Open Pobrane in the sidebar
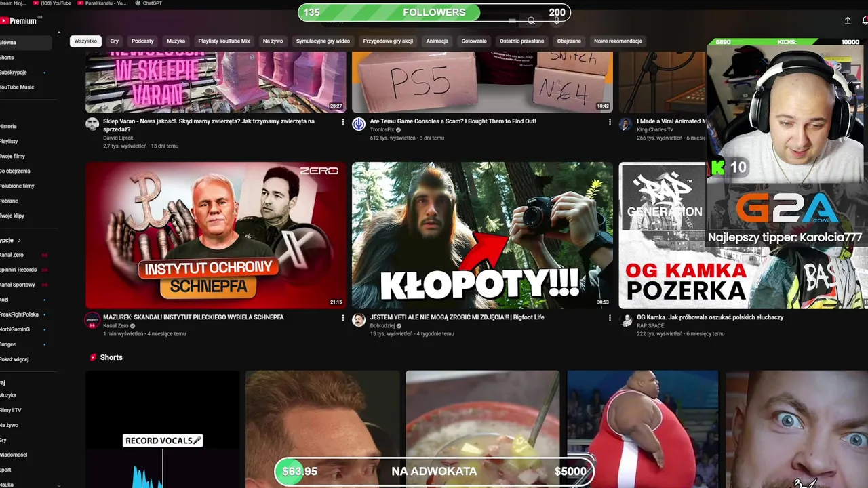868x488 pixels. [9, 201]
